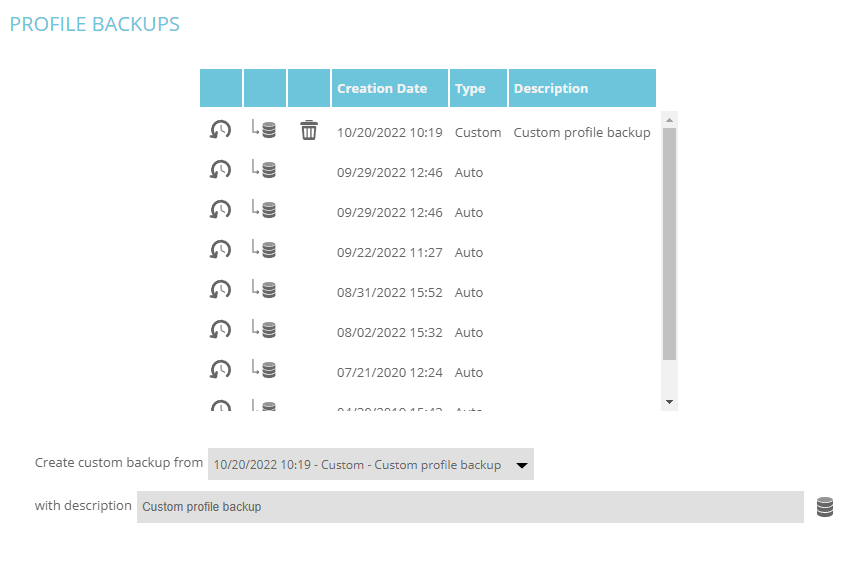Viewport: 855px width, 579px height.
Task: Restore the 10/20/2022 10:19 custom backup
Action: 220,130
